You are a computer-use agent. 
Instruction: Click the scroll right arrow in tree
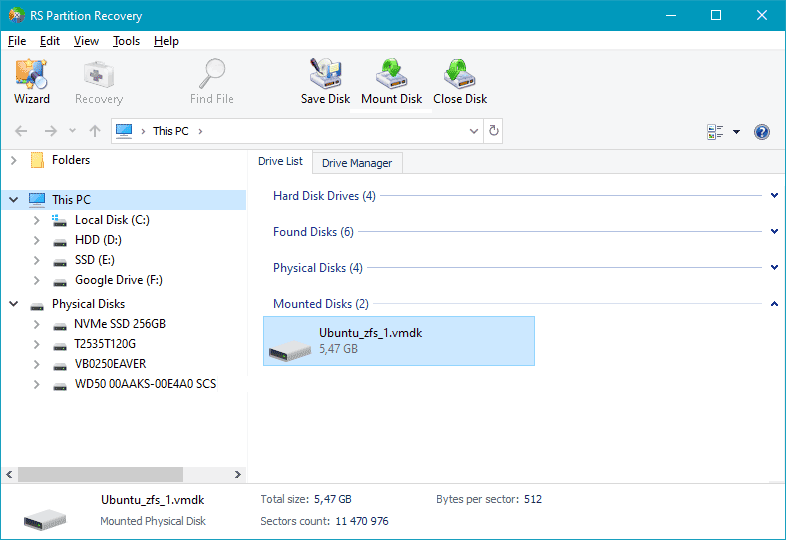238,474
